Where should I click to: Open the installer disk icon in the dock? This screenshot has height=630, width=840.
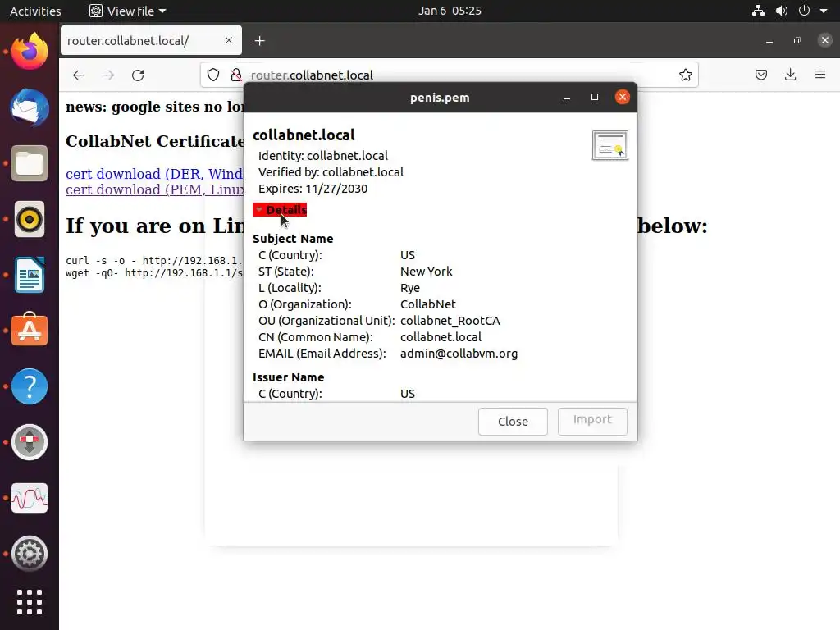tap(30, 442)
